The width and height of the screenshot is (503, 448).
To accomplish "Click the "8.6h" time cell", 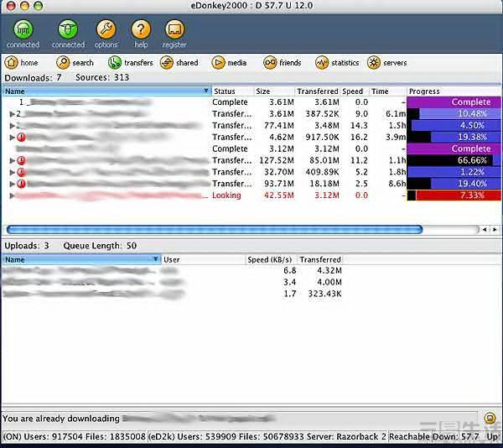I will point(397,184).
